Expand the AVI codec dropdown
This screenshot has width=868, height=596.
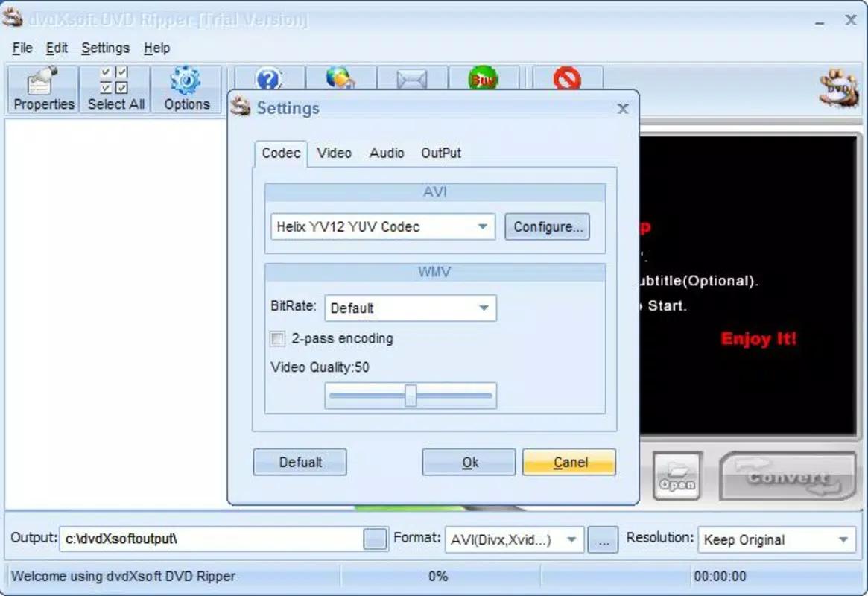(x=483, y=227)
